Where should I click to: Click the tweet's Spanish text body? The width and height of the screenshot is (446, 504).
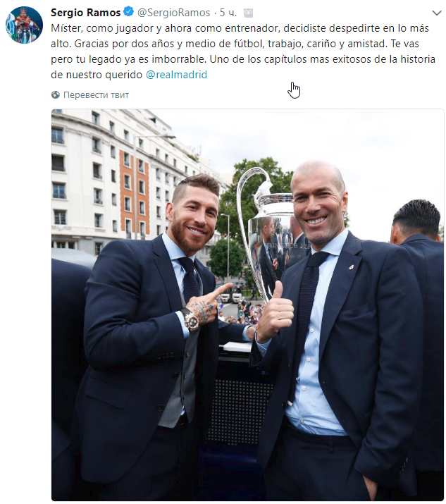243,51
